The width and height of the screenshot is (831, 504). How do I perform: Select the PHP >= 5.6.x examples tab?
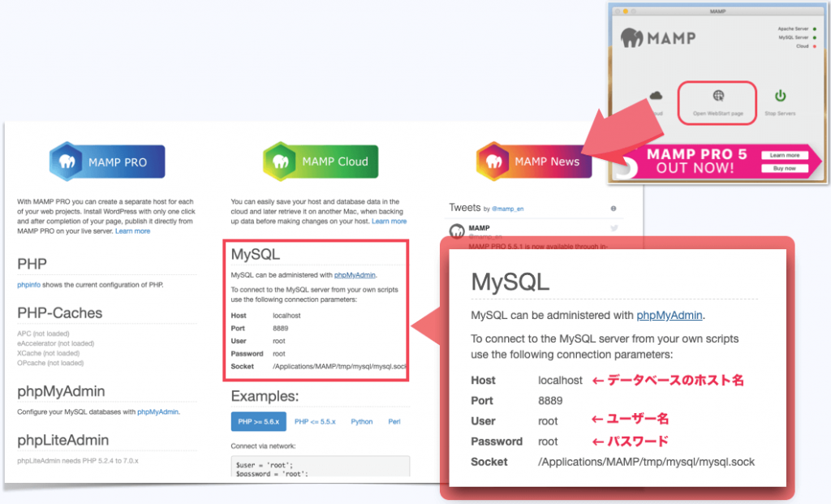(259, 421)
